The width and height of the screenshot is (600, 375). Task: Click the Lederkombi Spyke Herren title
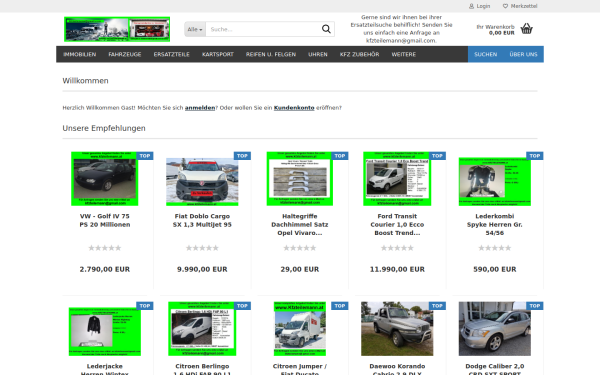click(494, 225)
